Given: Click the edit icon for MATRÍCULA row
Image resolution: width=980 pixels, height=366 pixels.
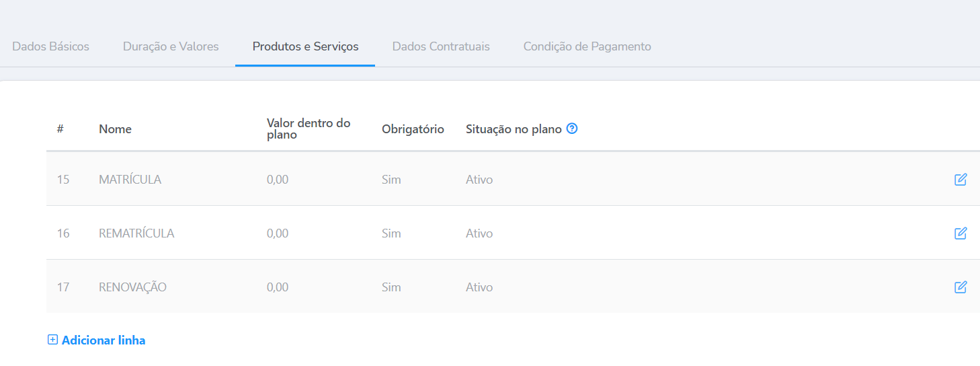Looking at the screenshot, I should 961,180.
